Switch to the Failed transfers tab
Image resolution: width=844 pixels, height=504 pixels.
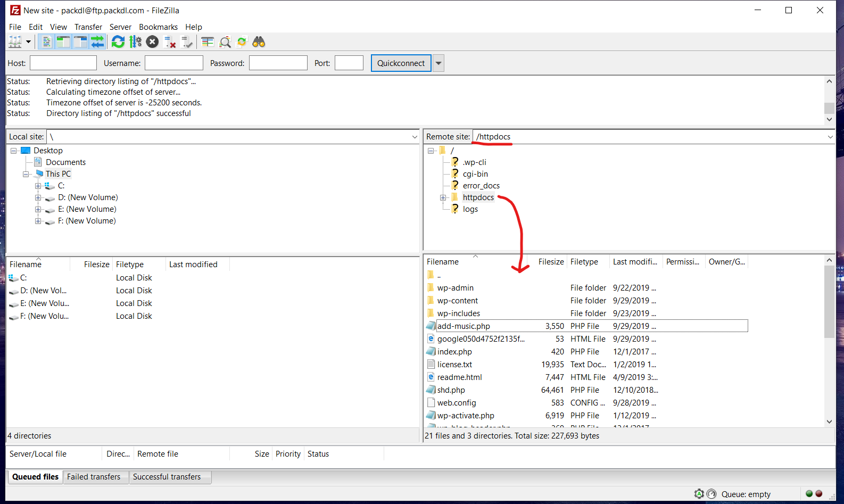point(94,477)
